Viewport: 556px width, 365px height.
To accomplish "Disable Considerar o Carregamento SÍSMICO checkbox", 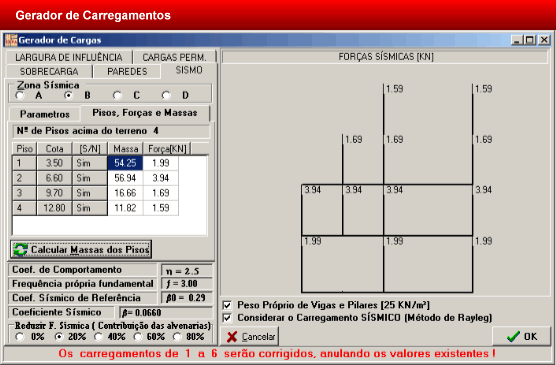I will (227, 318).
